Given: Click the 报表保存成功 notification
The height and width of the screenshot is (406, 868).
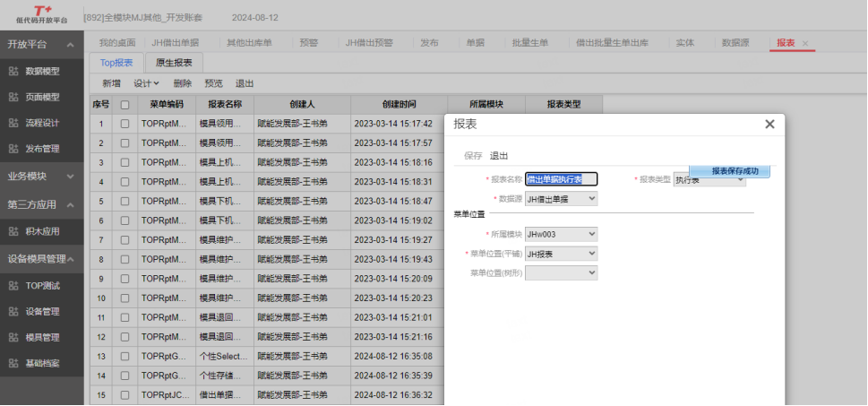Looking at the screenshot, I should pyautogui.click(x=730, y=171).
